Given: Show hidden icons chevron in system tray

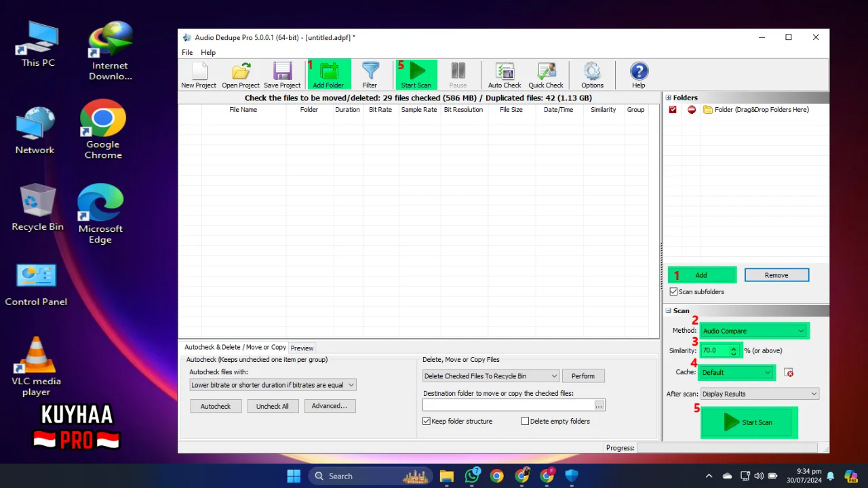Looking at the screenshot, I should pos(709,476).
